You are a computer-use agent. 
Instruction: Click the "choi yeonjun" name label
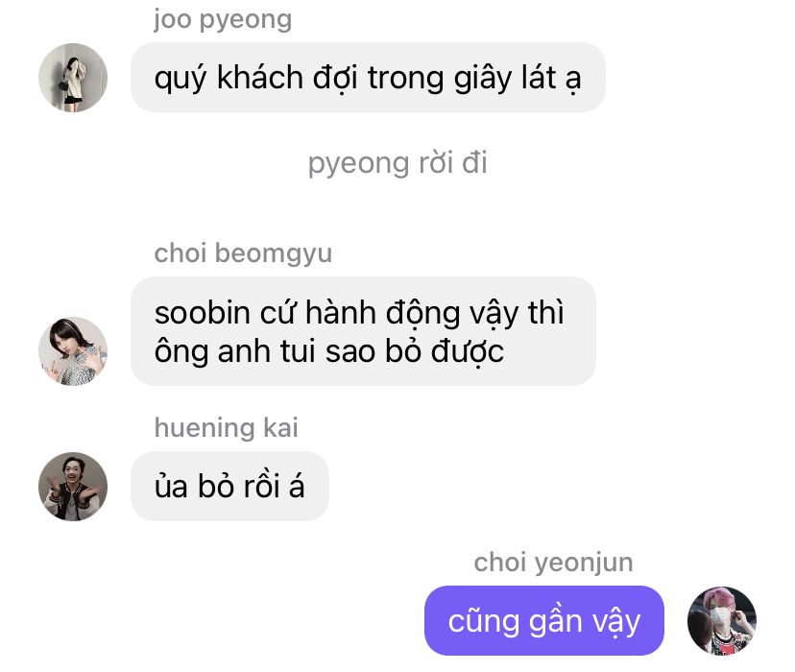[554, 564]
